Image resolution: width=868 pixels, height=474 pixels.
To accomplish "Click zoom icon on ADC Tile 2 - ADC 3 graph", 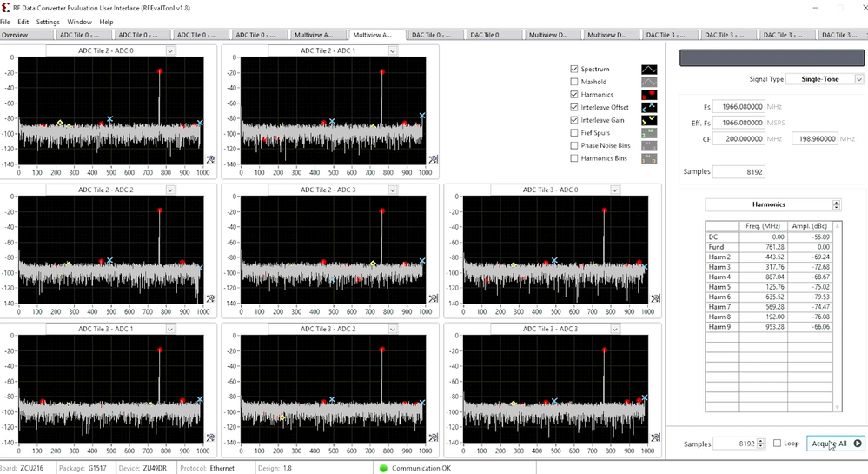I will [x=433, y=298].
